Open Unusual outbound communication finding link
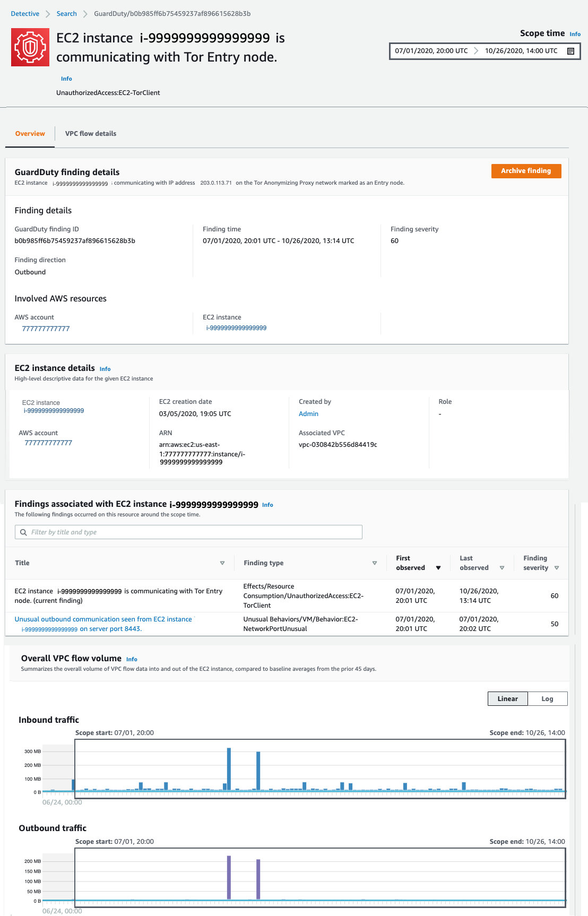Image resolution: width=588 pixels, height=916 pixels. click(x=104, y=624)
